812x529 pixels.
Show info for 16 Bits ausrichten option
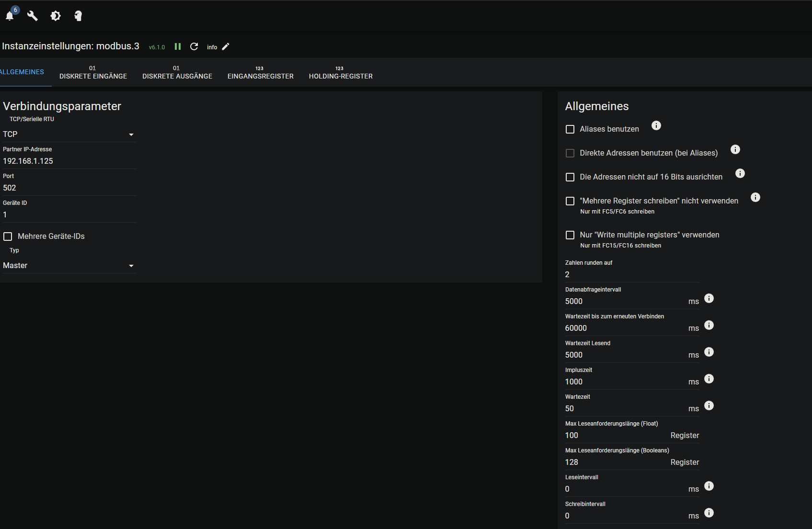[x=740, y=173]
